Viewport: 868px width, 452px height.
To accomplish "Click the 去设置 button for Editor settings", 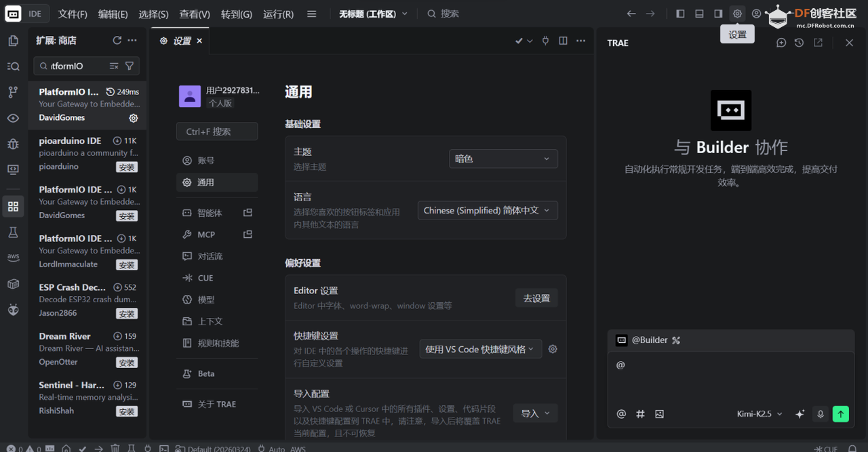I will click(x=536, y=297).
